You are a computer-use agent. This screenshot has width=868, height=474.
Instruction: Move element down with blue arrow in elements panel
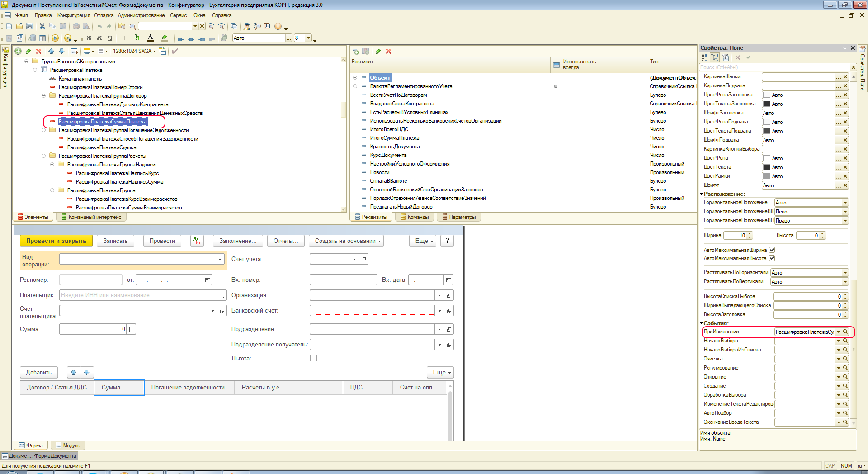click(61, 51)
